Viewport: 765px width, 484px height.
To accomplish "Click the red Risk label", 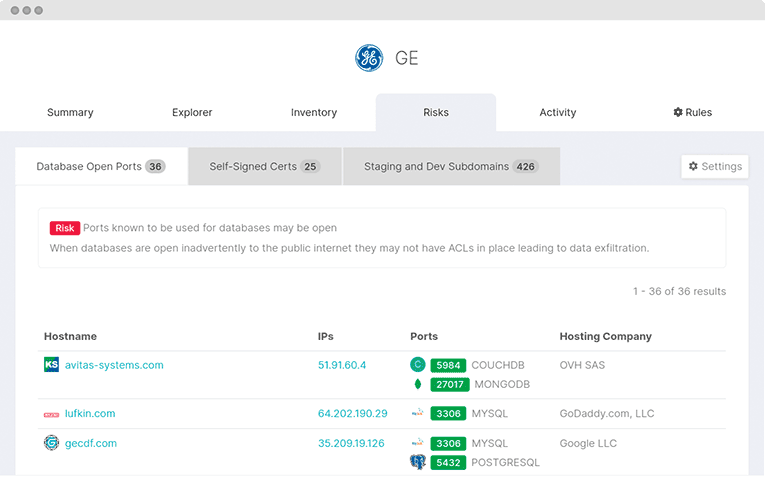I will pyautogui.click(x=64, y=228).
